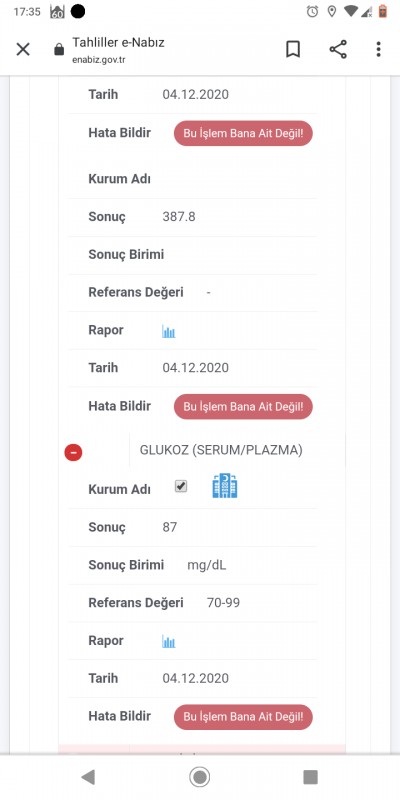Tap the Android recent apps square
The width and height of the screenshot is (400, 800).
pos(310,777)
